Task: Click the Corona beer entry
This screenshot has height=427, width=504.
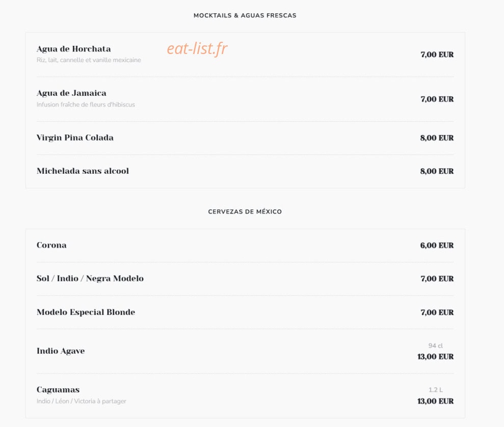Action: (51, 245)
